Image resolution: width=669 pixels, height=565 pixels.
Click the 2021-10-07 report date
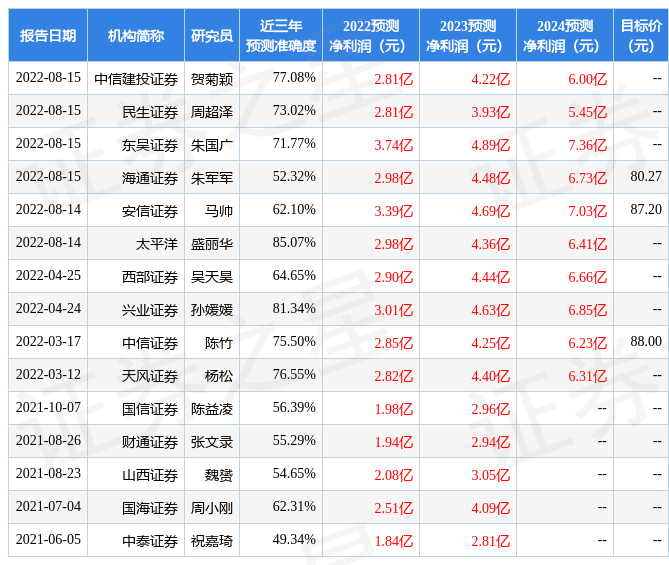(x=48, y=408)
